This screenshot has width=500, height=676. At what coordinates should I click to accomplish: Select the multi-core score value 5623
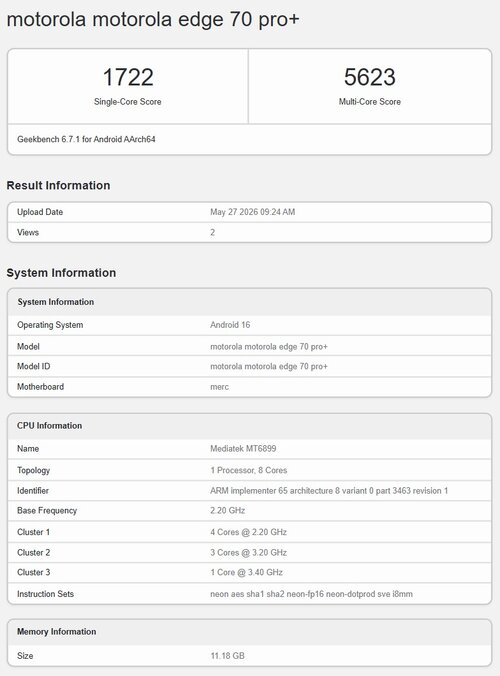pyautogui.click(x=369, y=77)
